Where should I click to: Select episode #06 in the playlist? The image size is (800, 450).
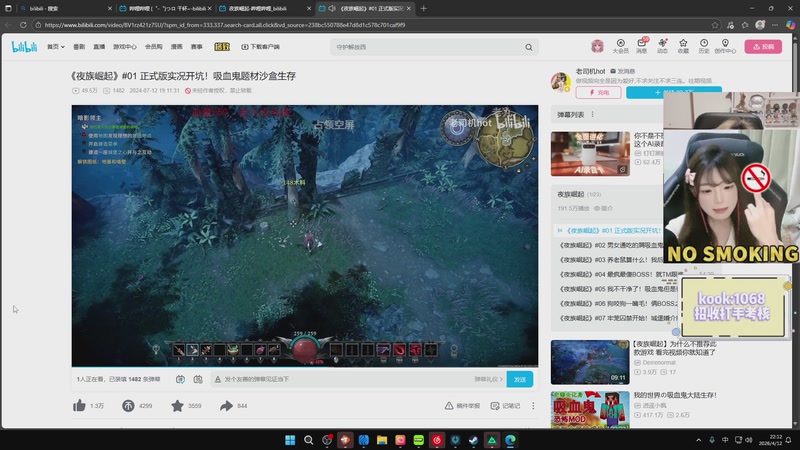pyautogui.click(x=616, y=304)
